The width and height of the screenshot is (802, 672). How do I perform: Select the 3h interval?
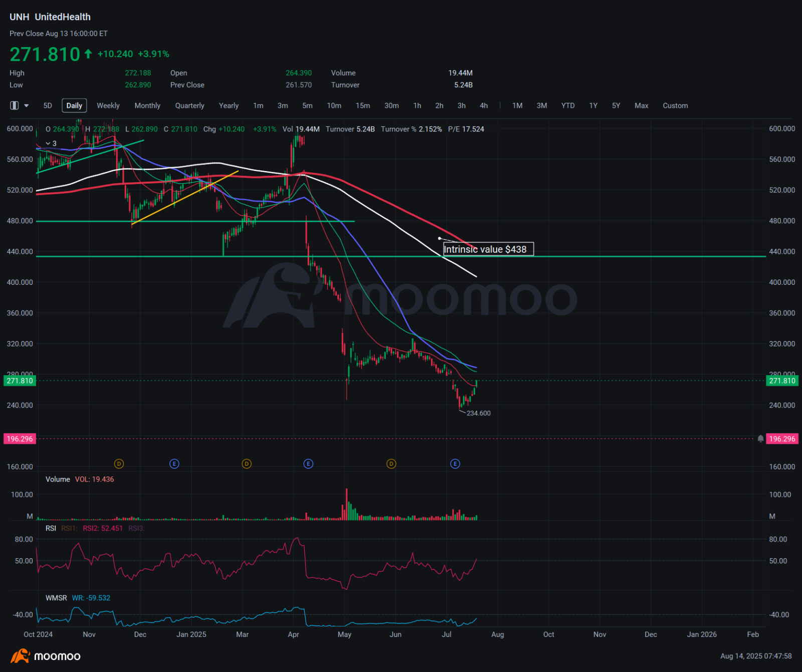(x=462, y=106)
